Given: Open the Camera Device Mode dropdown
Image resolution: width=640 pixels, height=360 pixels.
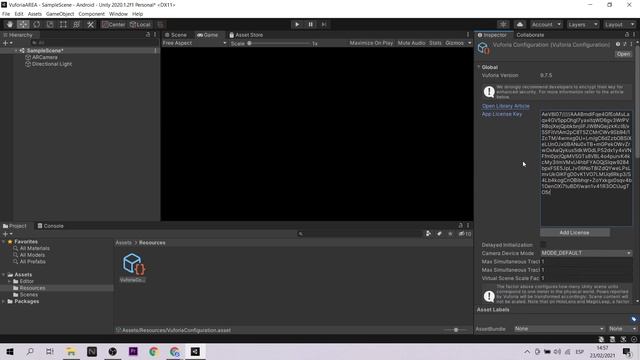Looking at the screenshot, I should [x=586, y=253].
